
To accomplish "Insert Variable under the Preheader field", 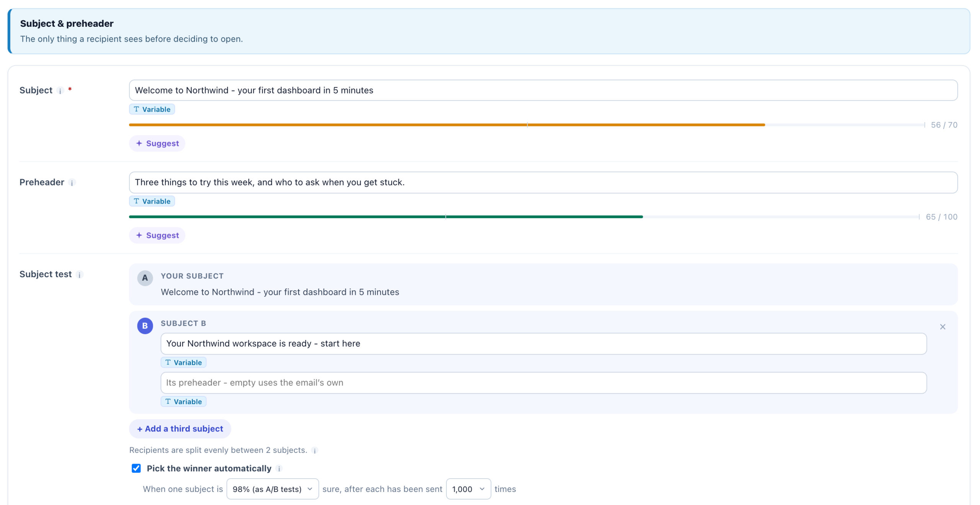I will click(x=152, y=201).
